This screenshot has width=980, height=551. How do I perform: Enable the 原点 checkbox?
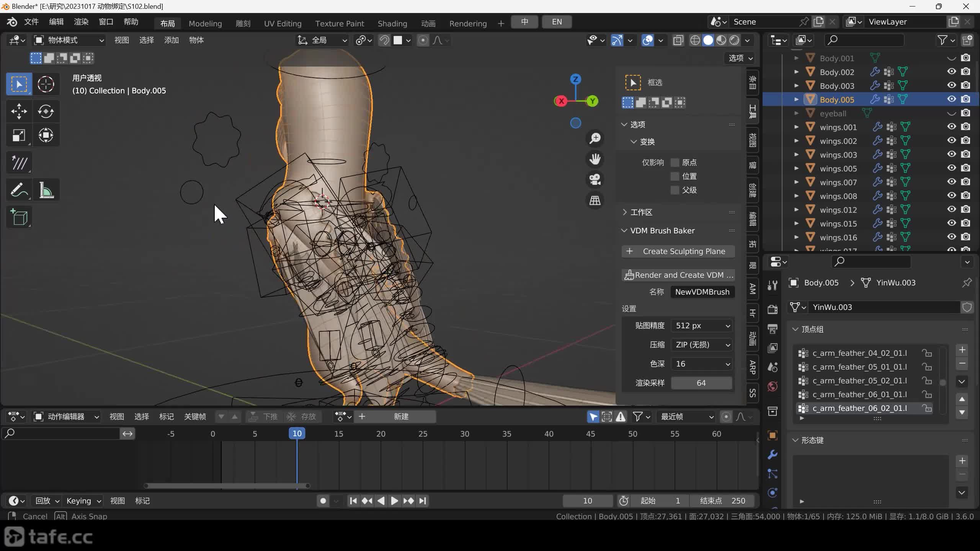(675, 163)
